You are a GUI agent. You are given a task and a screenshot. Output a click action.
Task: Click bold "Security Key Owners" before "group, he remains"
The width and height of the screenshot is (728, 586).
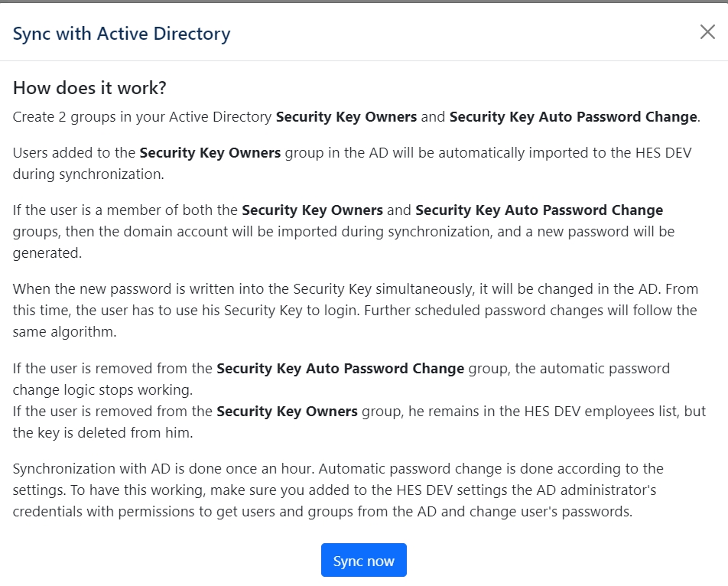click(x=287, y=411)
